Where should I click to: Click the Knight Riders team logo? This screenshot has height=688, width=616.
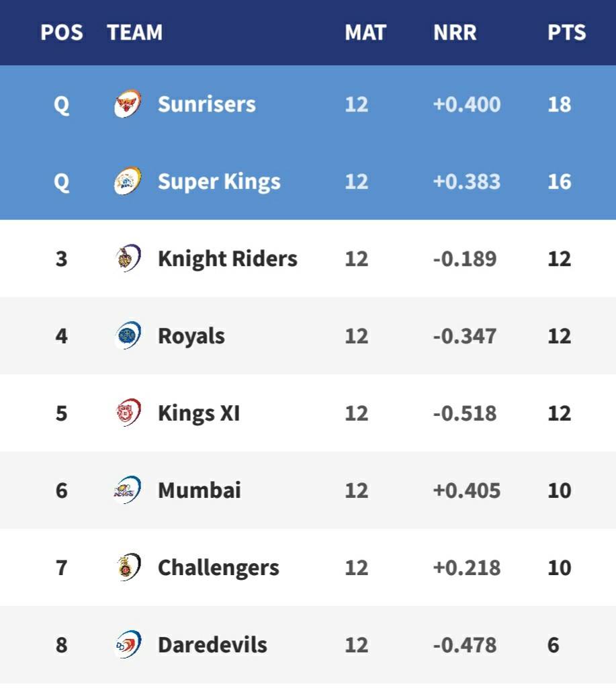(128, 259)
